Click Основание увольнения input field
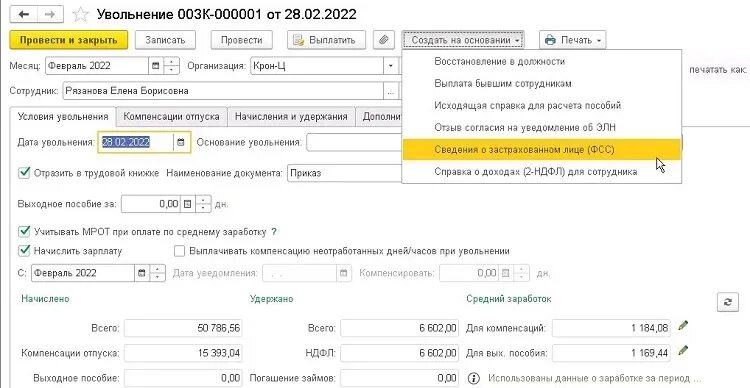Screen dimensions: 750x388 coord(354,142)
